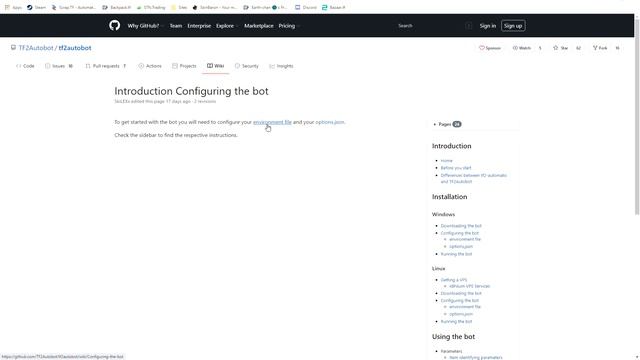
Task: Open the Team menu item
Action: (176, 26)
